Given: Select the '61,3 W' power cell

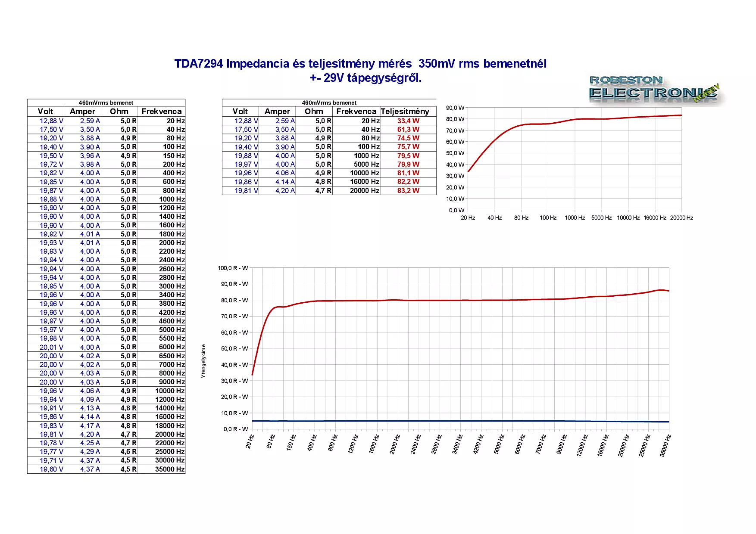Looking at the screenshot, I should [408, 130].
